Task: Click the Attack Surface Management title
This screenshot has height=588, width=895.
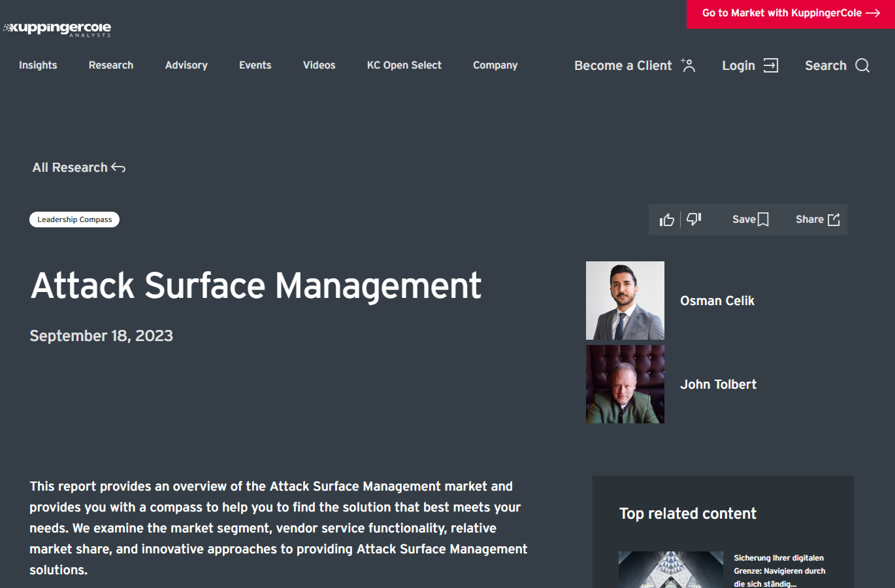Action: 256,286
